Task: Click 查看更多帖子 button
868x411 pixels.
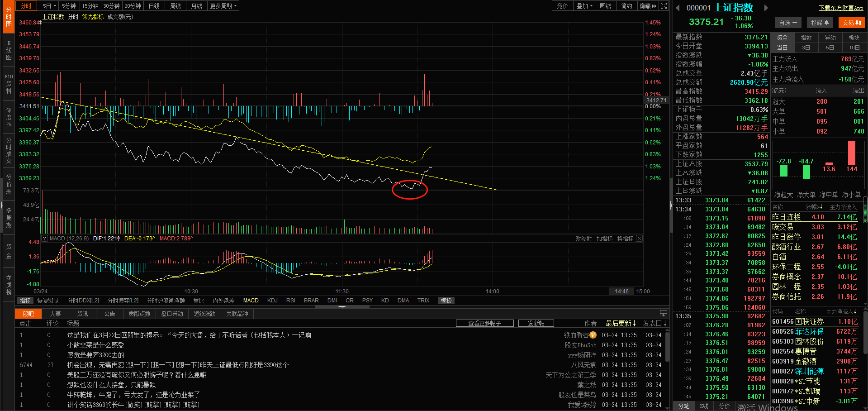Action: point(485,323)
